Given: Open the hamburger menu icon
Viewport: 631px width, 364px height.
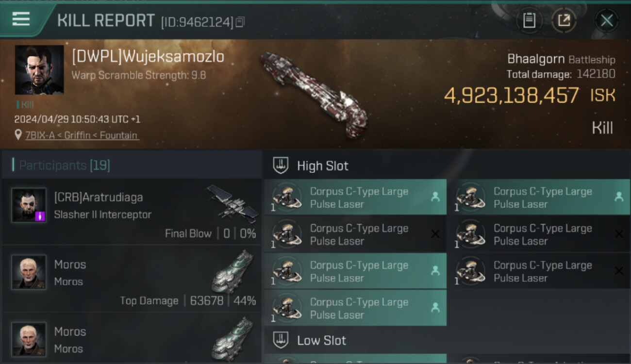Looking at the screenshot, I should coord(21,19).
